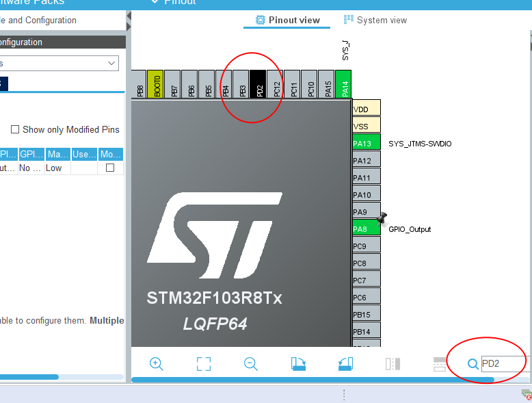Screen dimensions: 532x403
Task: Click the Use... column header
Action: tap(85, 154)
